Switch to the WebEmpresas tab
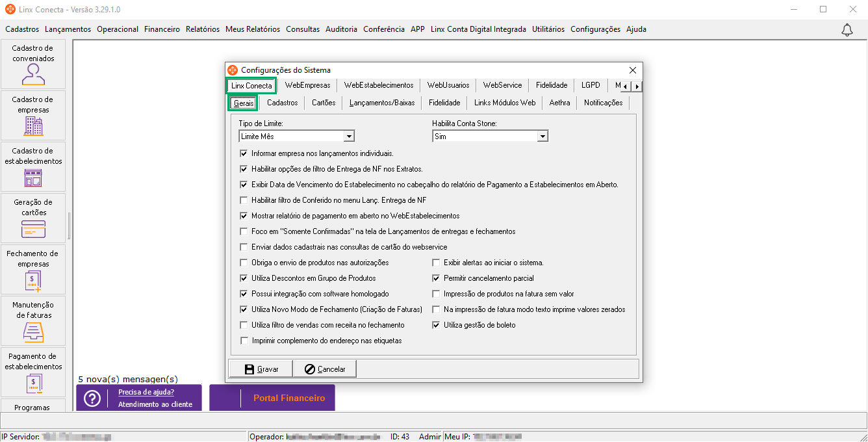 [x=307, y=86]
